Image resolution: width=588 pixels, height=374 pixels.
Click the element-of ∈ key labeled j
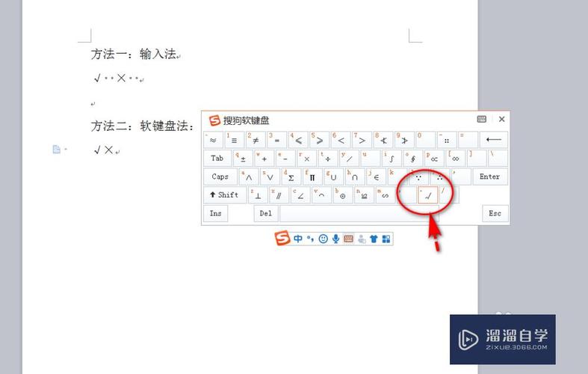376,177
